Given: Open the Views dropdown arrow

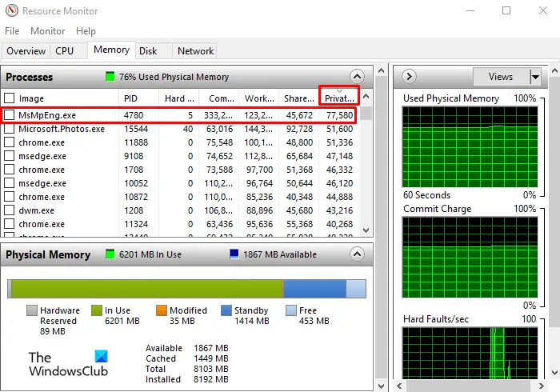Looking at the screenshot, I should click(x=535, y=77).
